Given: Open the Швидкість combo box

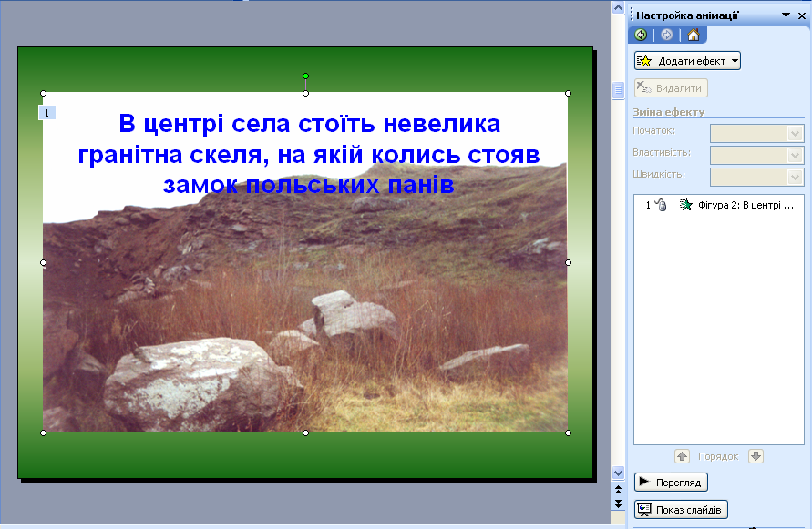Looking at the screenshot, I should pos(756,177).
